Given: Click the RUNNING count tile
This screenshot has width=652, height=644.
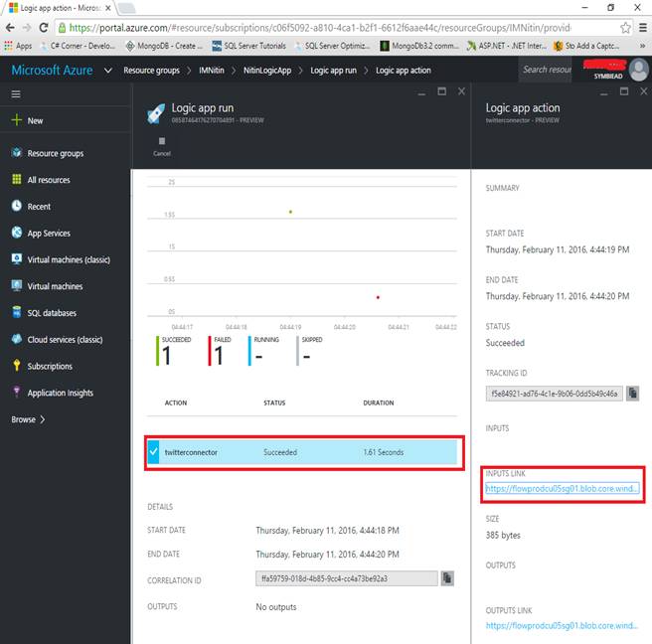Looking at the screenshot, I should point(263,351).
